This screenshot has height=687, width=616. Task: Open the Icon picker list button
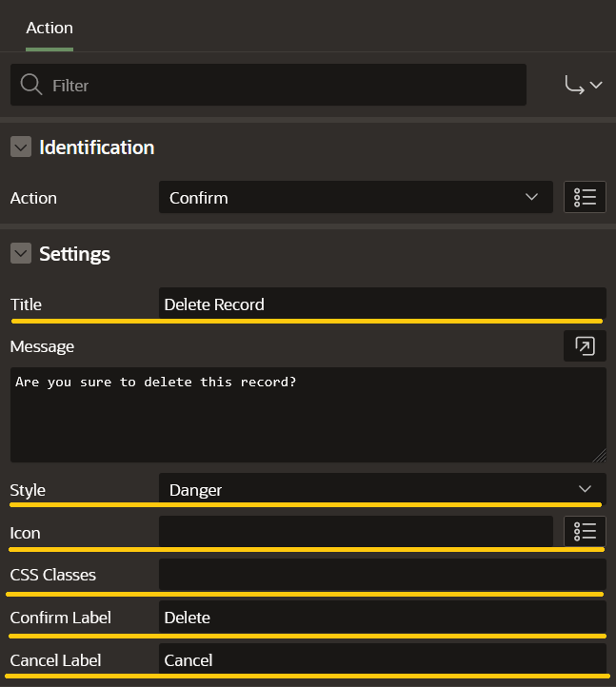coord(585,531)
